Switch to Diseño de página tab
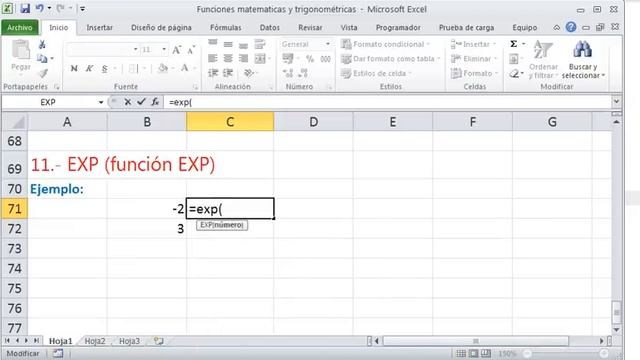 click(161, 27)
